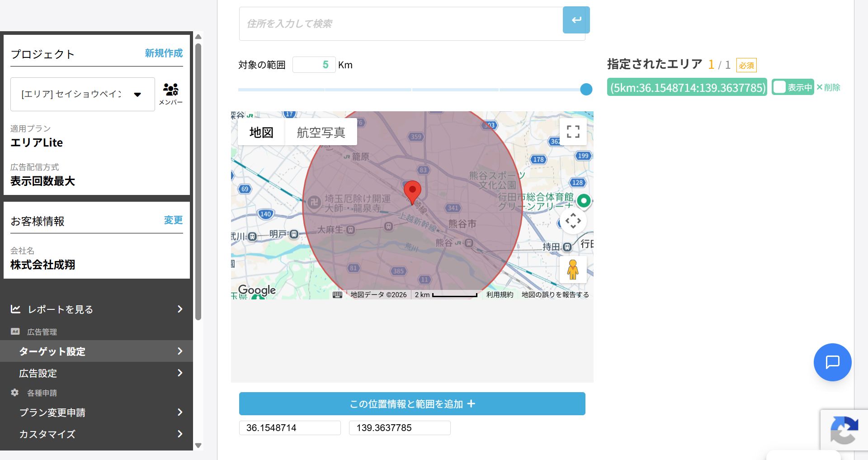868x460 pixels.
Task: Open the メンバー members icon
Action: point(171,94)
